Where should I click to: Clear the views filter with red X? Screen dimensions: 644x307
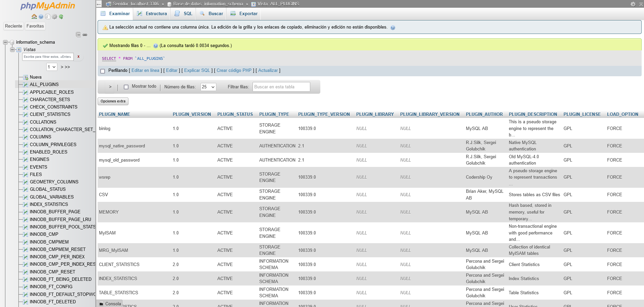pos(78,57)
